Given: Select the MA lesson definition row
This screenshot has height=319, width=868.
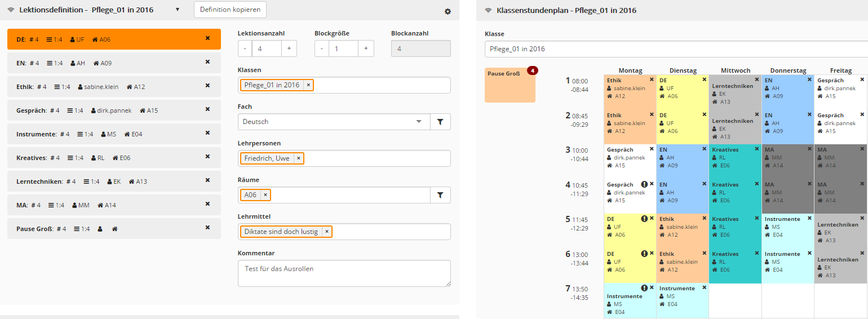Looking at the screenshot, I should [x=114, y=205].
